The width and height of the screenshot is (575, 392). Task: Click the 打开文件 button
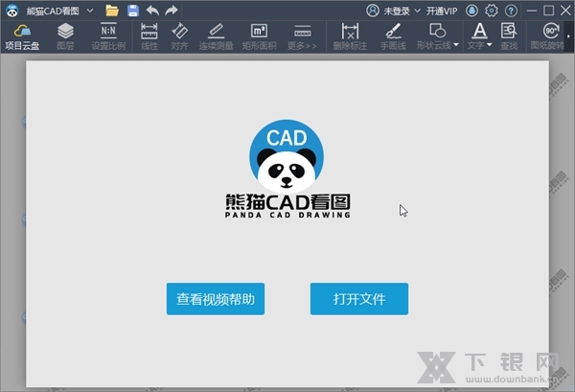(359, 299)
